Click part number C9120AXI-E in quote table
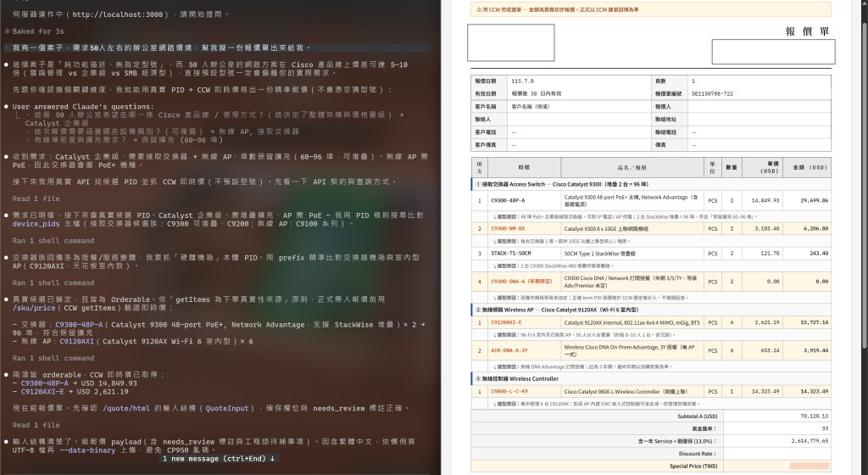The width and height of the screenshot is (868, 475). 506,322
